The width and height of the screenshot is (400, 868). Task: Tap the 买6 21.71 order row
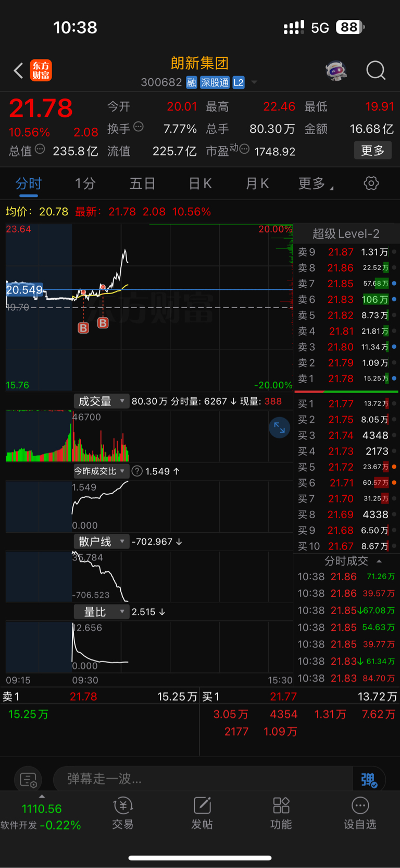pos(346,483)
